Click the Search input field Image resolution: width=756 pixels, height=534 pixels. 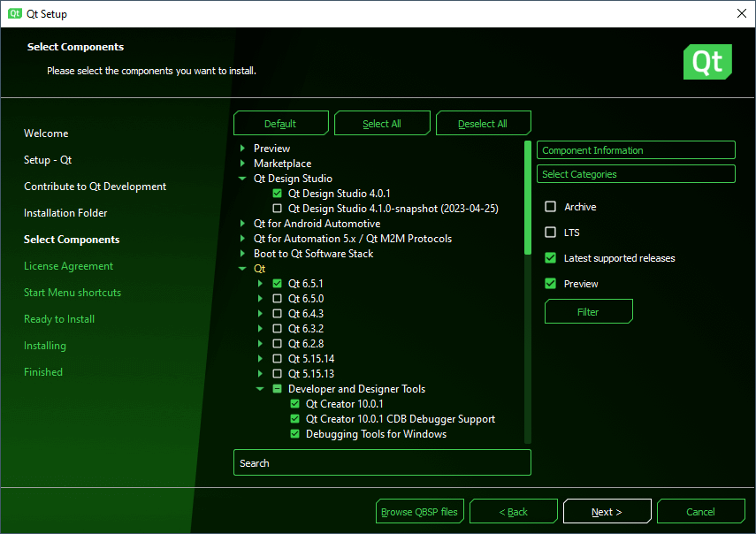pyautogui.click(x=382, y=463)
